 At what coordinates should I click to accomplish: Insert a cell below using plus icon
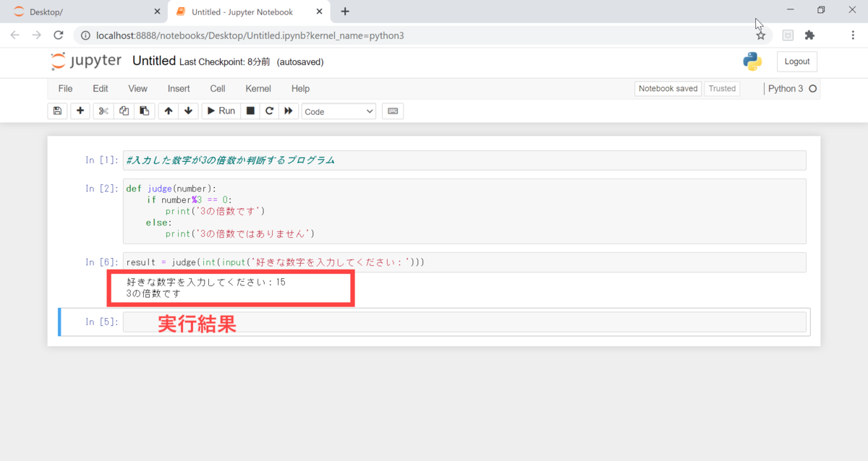click(x=80, y=111)
